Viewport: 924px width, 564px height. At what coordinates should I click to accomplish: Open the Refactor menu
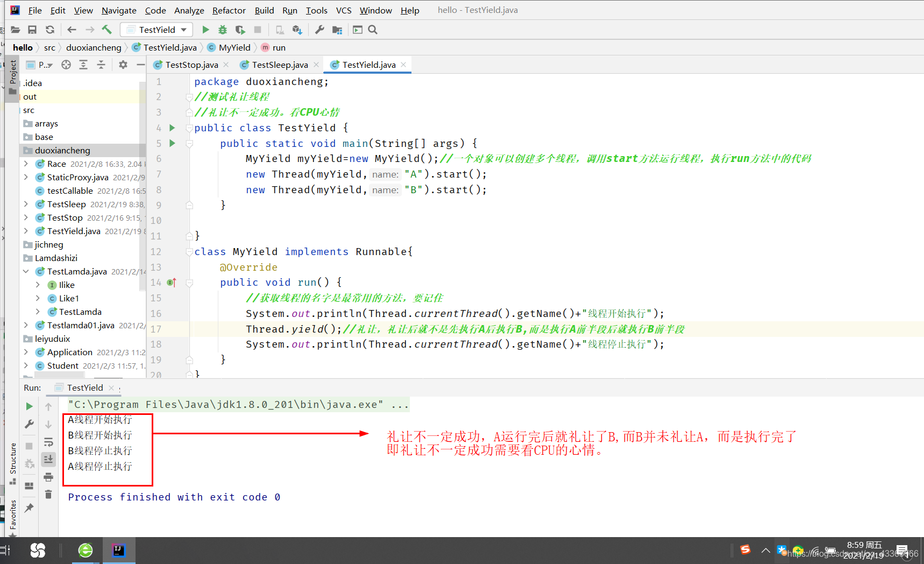229,10
